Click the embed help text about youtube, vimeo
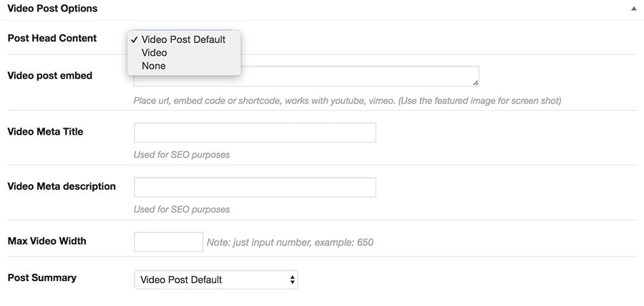The width and height of the screenshot is (644, 306). (x=347, y=100)
